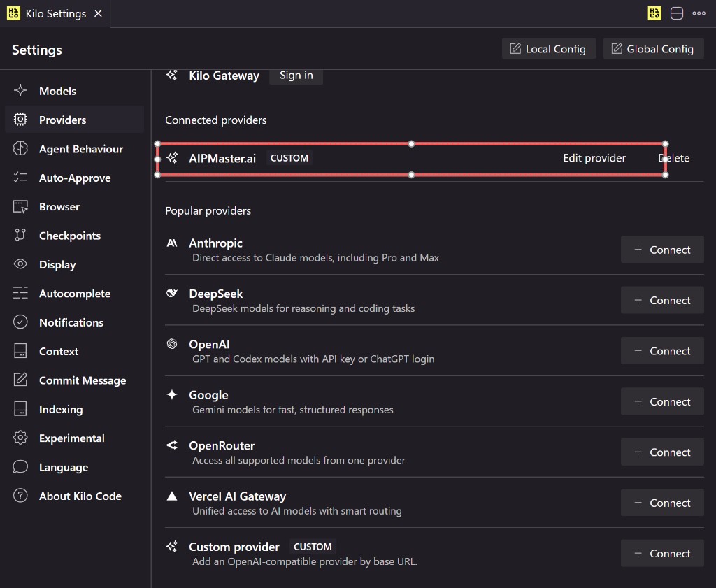Screen dimensions: 716x588
Task: Click the Checkpoints branch icon
Action: point(20,235)
